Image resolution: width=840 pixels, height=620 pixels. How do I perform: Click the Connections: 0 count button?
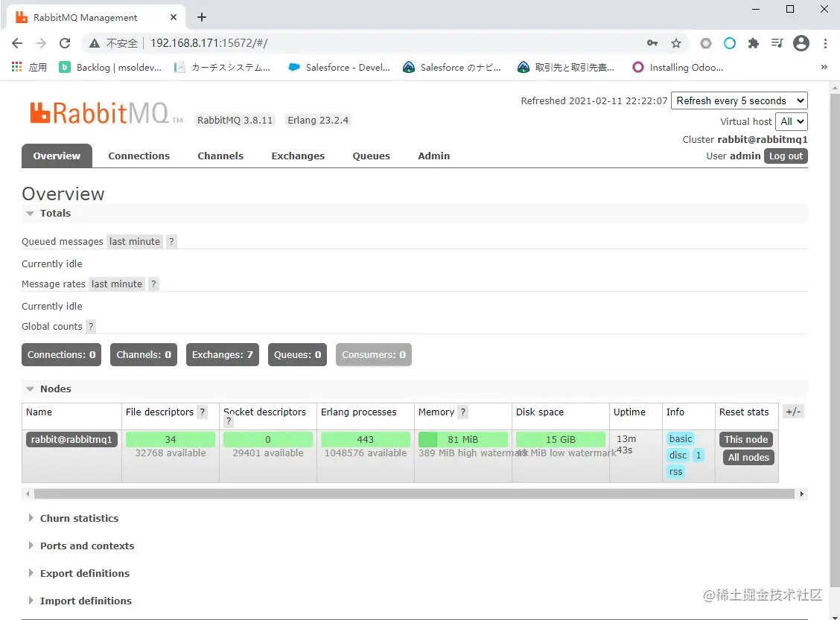(62, 354)
